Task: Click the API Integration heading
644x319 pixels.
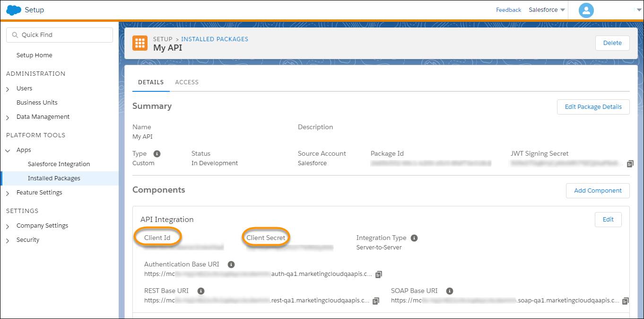Action: [x=167, y=220]
